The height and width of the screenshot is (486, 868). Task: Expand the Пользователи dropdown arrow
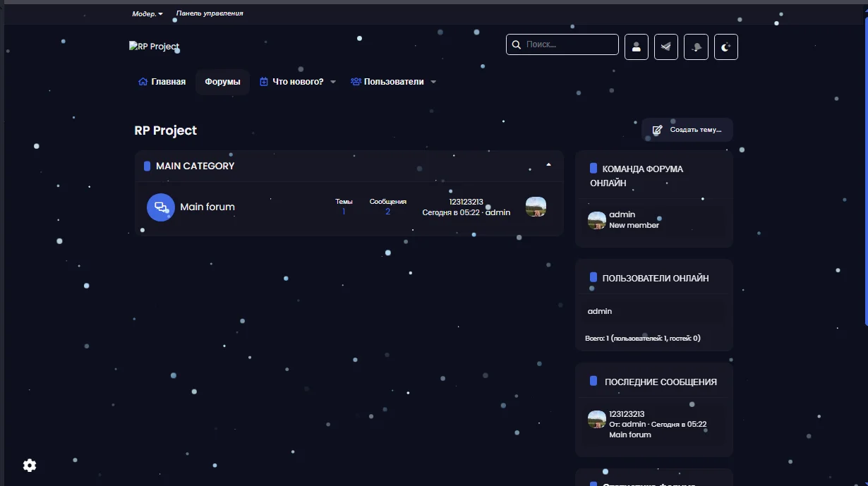pyautogui.click(x=433, y=82)
